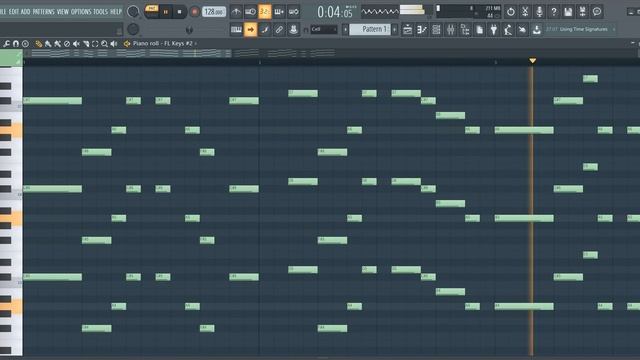Screen dimensions: 640x360
Task: Toggle wait for input before recording
Action: [x=250, y=12]
